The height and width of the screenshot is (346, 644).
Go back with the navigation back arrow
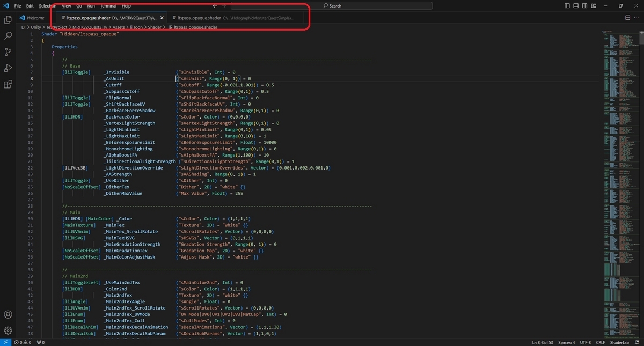(215, 6)
